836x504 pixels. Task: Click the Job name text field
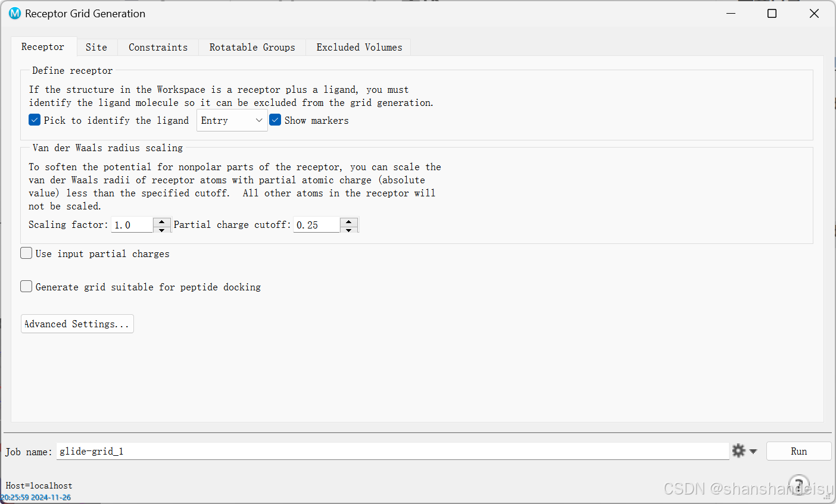(x=393, y=451)
